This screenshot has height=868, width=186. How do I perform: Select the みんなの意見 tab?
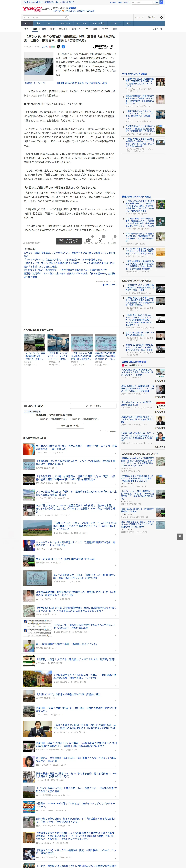point(99,24)
